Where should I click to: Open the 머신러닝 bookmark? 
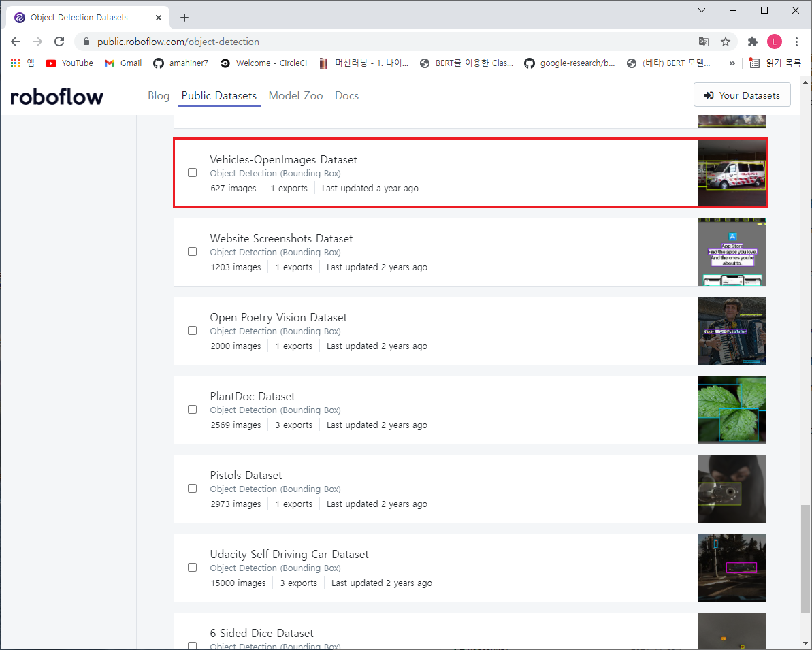pos(363,63)
